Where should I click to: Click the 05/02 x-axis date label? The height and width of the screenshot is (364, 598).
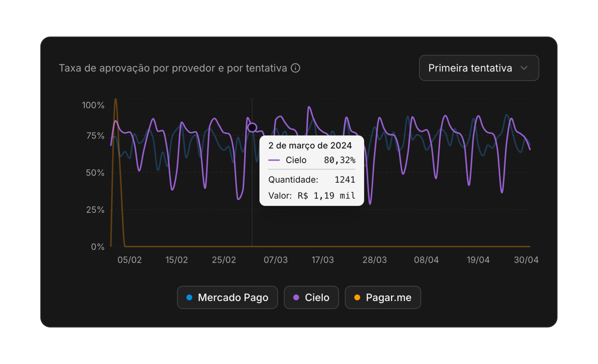(130, 260)
